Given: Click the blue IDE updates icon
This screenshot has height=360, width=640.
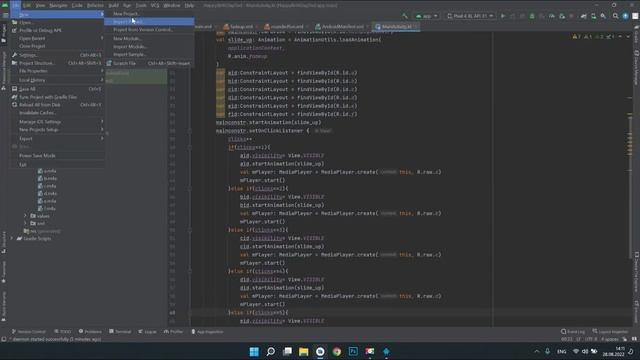Looking at the screenshot, I should [x=625, y=16].
